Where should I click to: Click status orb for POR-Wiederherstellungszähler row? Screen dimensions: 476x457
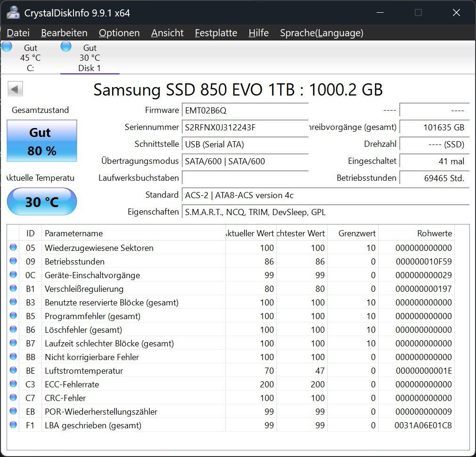coord(13,411)
